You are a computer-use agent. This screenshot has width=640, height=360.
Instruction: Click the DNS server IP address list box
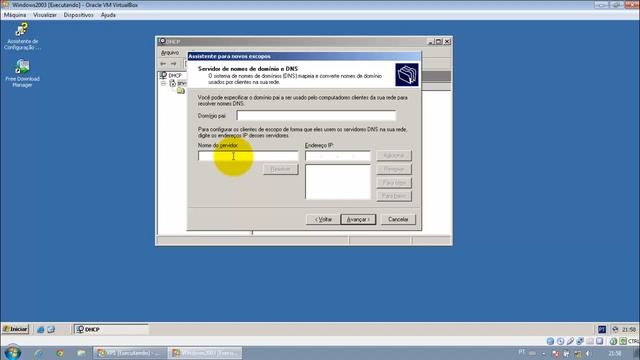pyautogui.click(x=338, y=182)
